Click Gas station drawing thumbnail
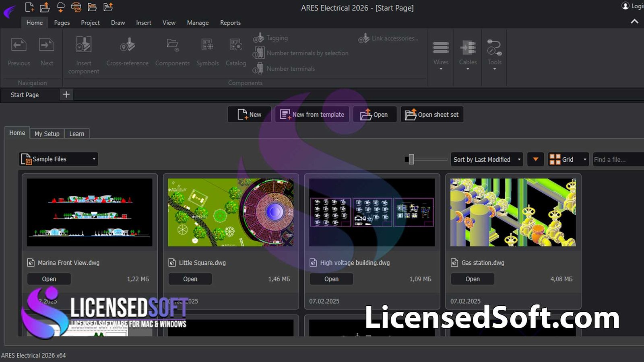This screenshot has height=362, width=644. pos(513,212)
